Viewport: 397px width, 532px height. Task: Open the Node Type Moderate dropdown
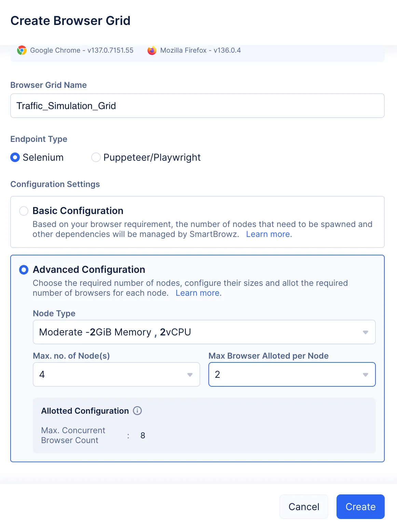[x=204, y=332]
